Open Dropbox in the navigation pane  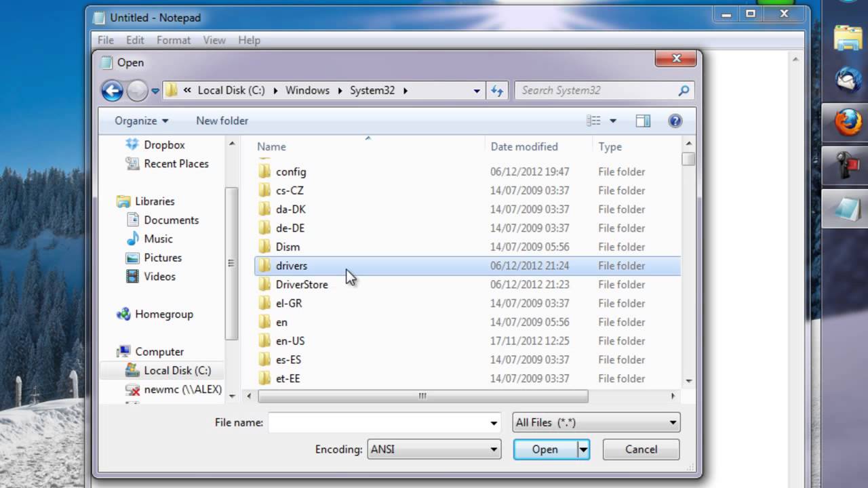click(x=155, y=145)
